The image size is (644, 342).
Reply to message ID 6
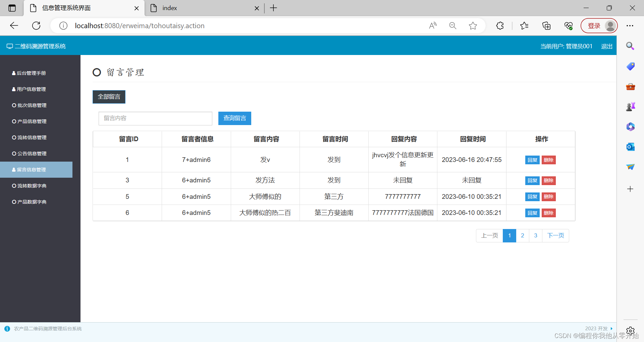tap(532, 213)
